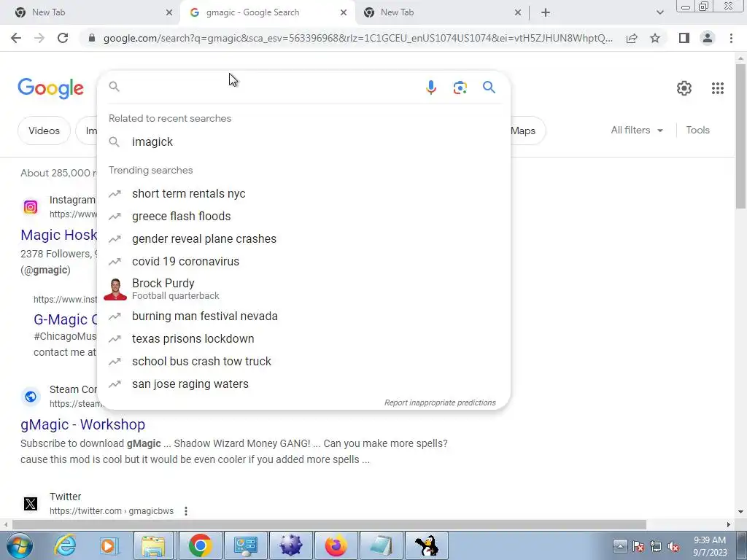Image resolution: width=747 pixels, height=560 pixels.
Task: Select texas prisons lockdown suggestion
Action: 303,338
